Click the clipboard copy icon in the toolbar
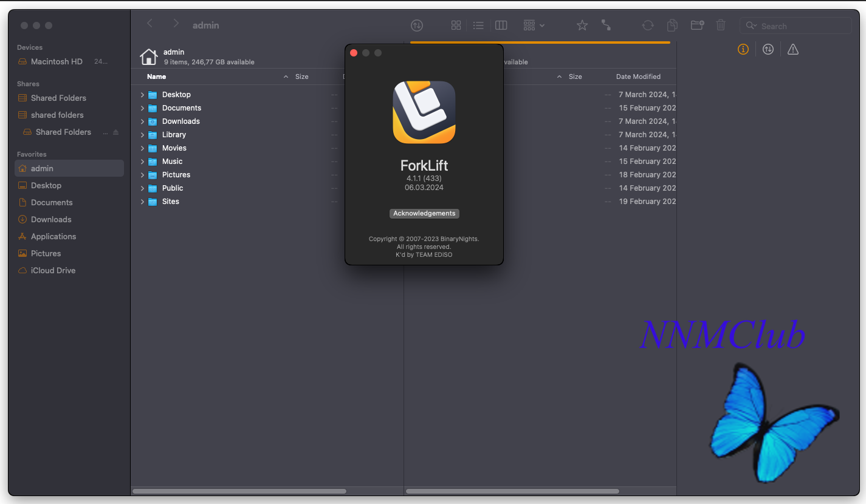The width and height of the screenshot is (866, 504). (x=672, y=26)
